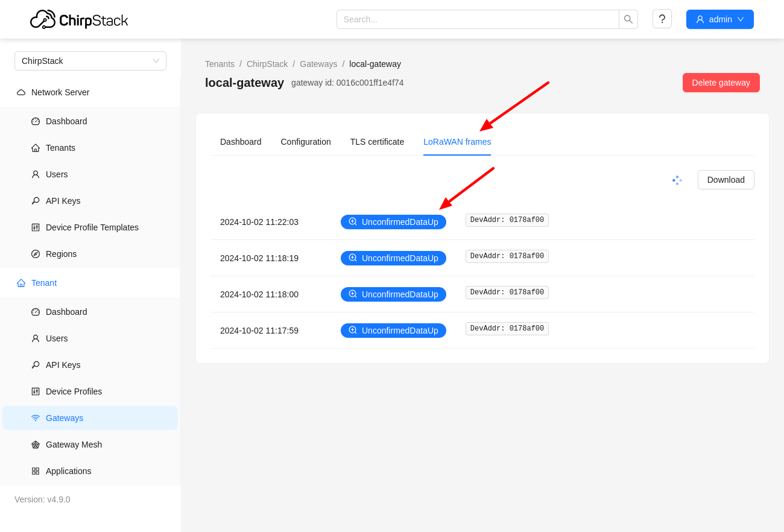Click the Network Server Dashboard gauge icon
Image resolution: width=784 pixels, height=532 pixels.
coord(36,121)
